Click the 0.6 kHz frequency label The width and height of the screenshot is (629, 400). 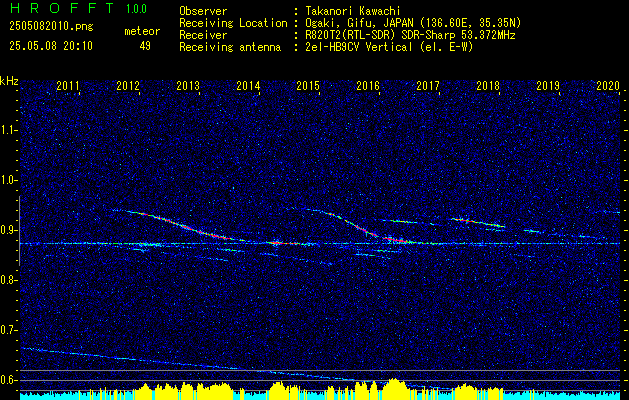tap(8, 380)
